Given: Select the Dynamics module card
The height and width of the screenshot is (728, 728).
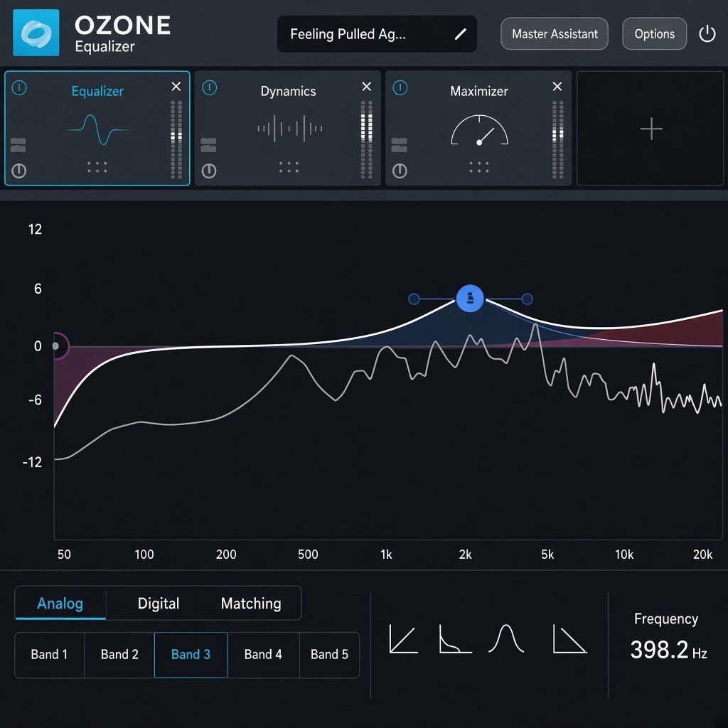Looking at the screenshot, I should point(288,128).
